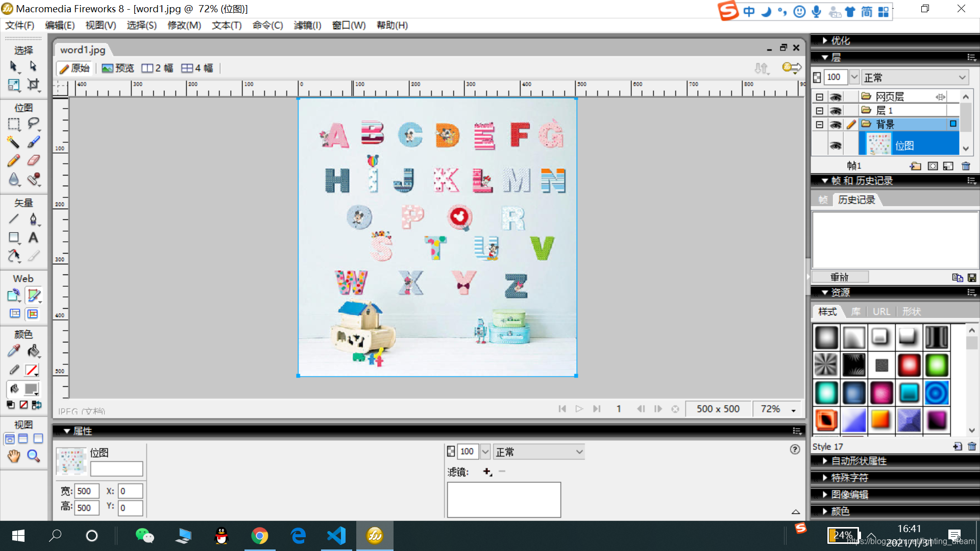Apply the red glossy style swatch
980x551 pixels.
(x=909, y=365)
